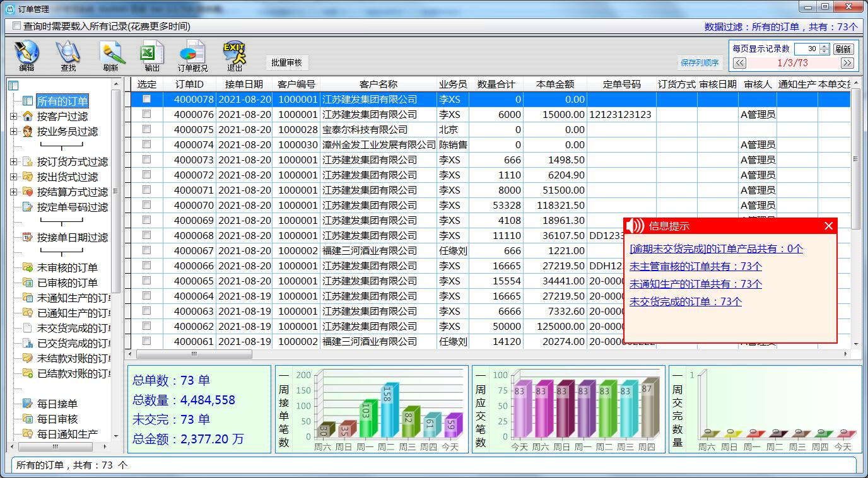Select the 每日审核 tree icon
This screenshot has width=868, height=478.
[27, 419]
